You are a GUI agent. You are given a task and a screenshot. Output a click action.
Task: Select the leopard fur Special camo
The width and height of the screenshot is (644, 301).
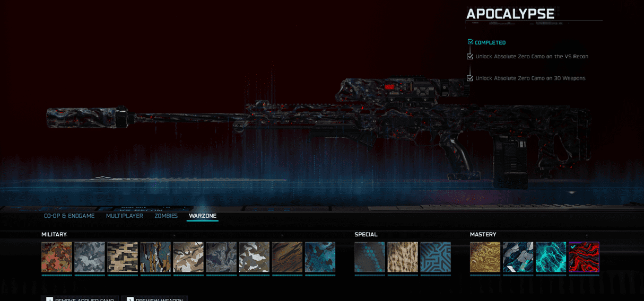(x=403, y=257)
